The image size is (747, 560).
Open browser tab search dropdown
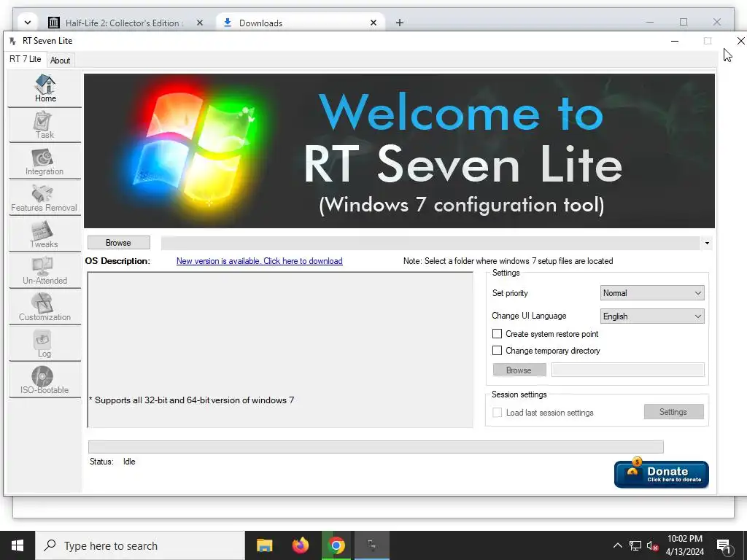[x=28, y=23]
